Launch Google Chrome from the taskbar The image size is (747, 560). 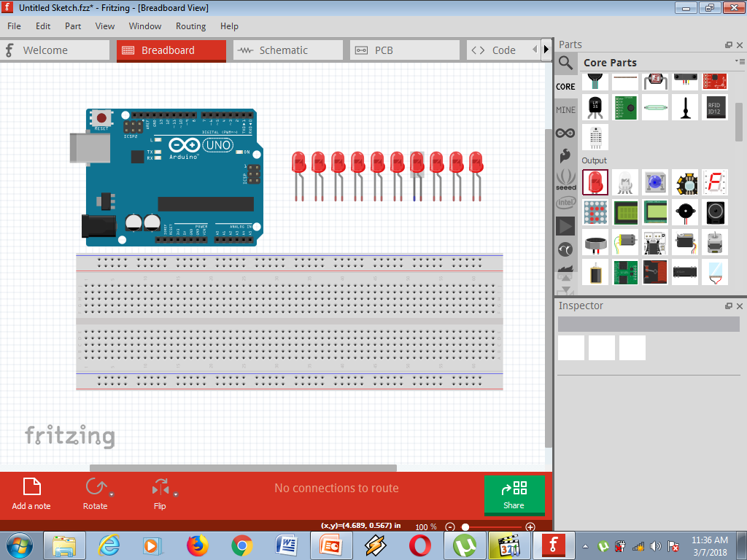point(242,545)
